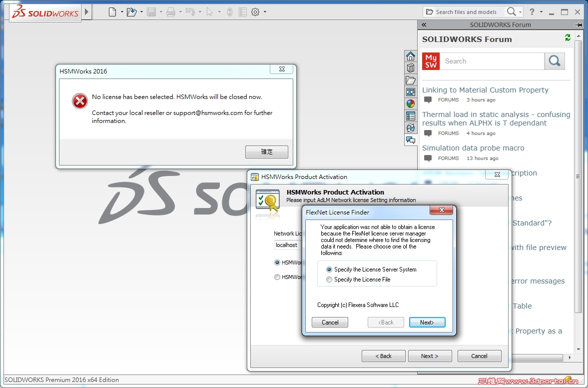Open the Options dropdown arrow
This screenshot has height=388, width=588.
click(x=265, y=12)
